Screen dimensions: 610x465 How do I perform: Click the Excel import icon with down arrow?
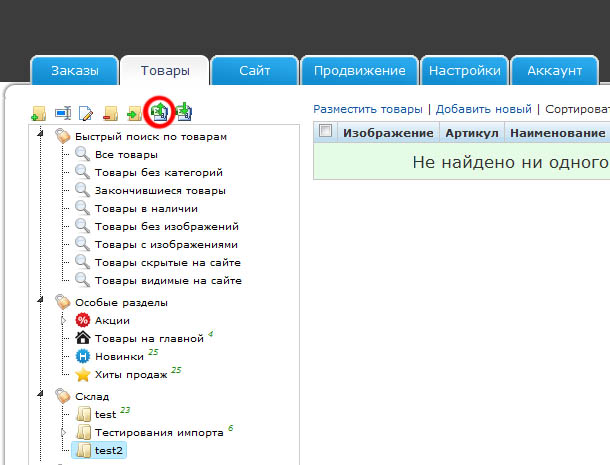click(184, 112)
